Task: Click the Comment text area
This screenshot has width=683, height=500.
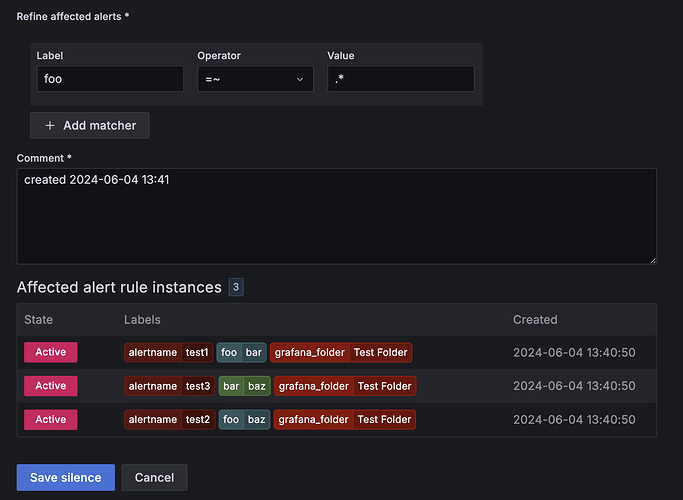Action: 337,216
